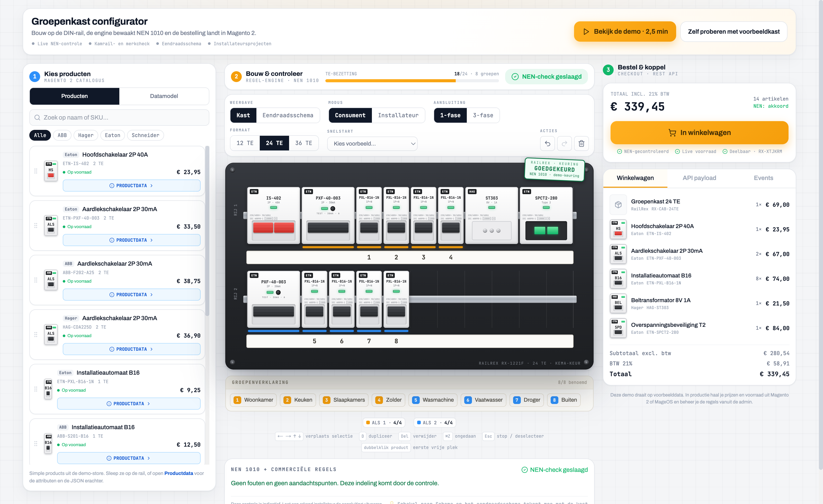Click the product list scrollbar
This screenshot has width=823, height=504.
(207, 231)
